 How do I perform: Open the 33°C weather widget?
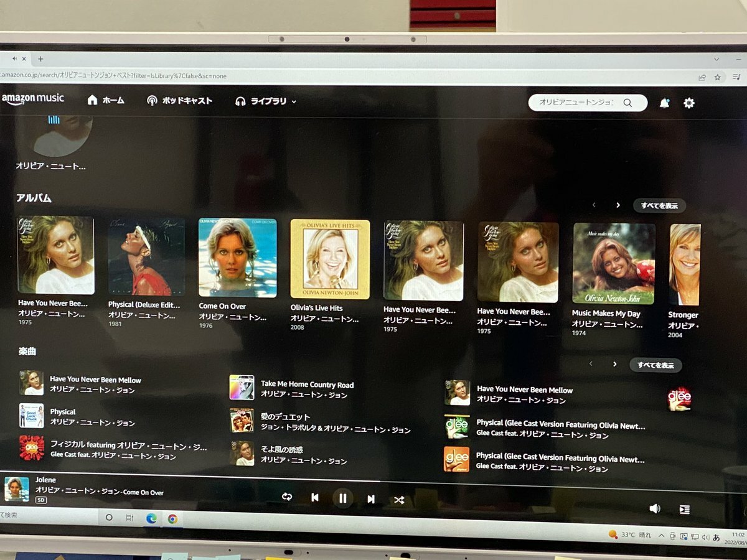630,534
